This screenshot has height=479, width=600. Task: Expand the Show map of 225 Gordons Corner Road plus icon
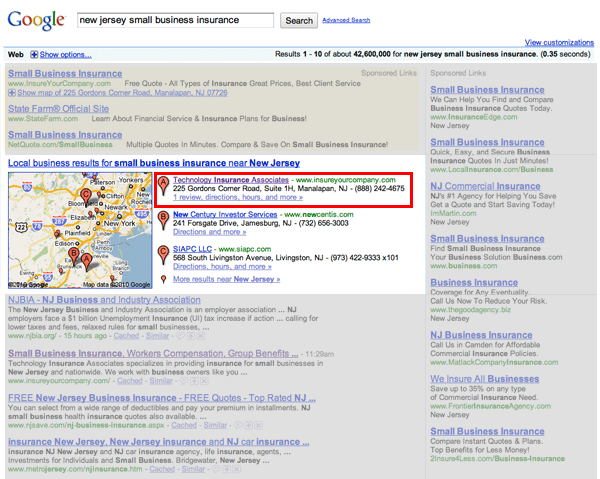(x=12, y=93)
